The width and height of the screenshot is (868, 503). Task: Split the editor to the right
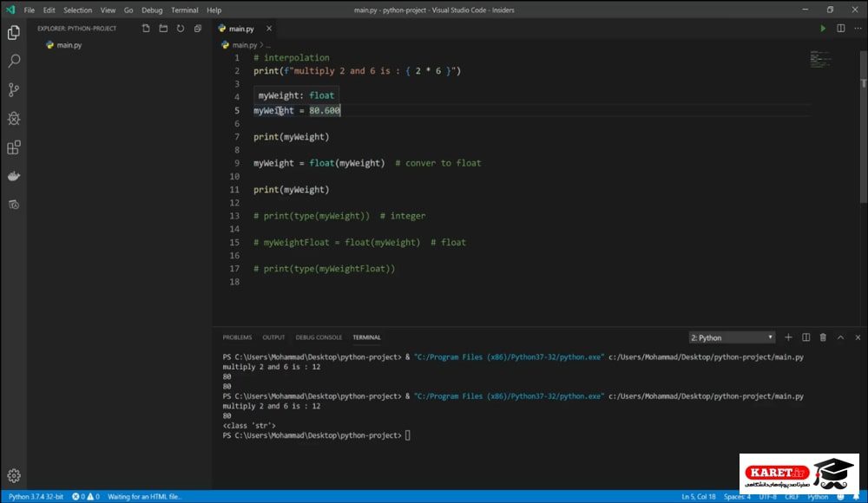coord(841,29)
